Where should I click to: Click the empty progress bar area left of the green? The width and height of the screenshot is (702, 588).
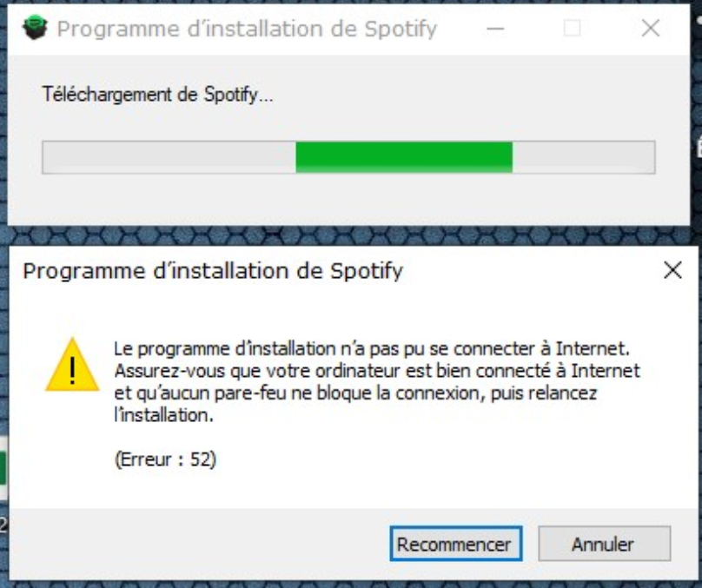point(169,157)
